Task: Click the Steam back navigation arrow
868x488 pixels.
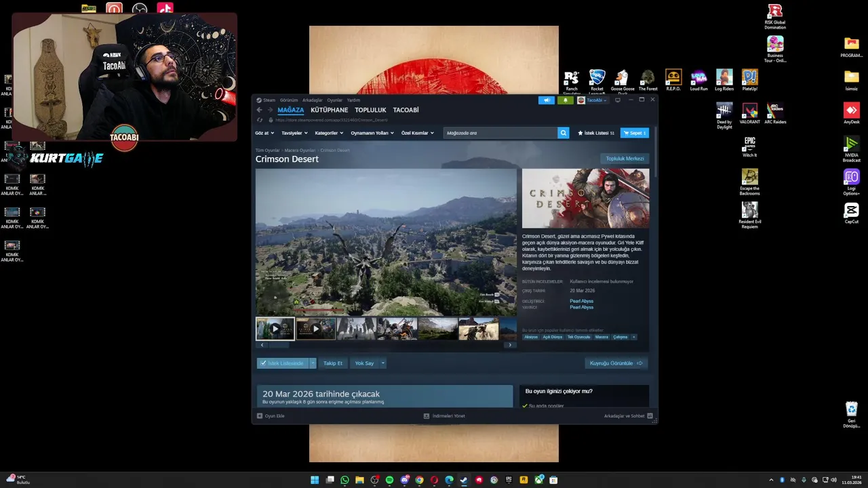Action: (x=259, y=110)
